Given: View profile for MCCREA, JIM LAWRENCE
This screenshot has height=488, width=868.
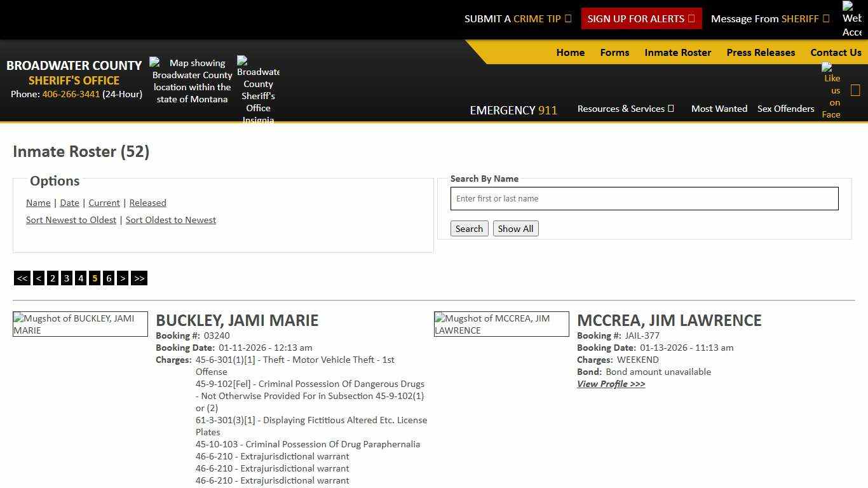Looking at the screenshot, I should (x=611, y=384).
